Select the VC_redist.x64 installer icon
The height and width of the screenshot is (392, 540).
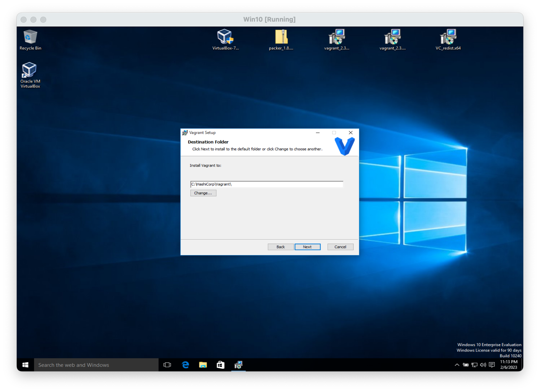click(448, 40)
